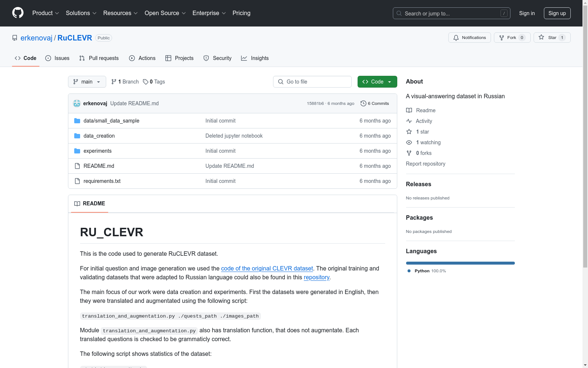Click the Python language color dot

[x=409, y=271]
